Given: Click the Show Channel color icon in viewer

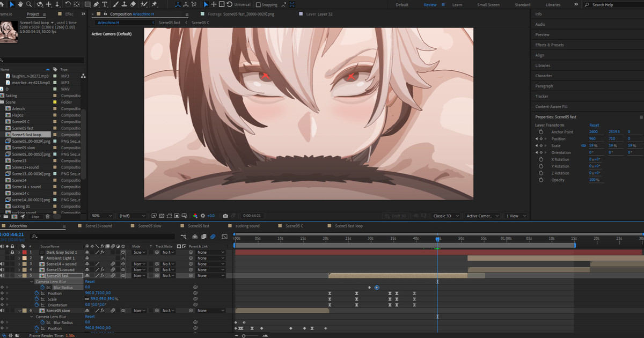Looking at the screenshot, I should 195,216.
